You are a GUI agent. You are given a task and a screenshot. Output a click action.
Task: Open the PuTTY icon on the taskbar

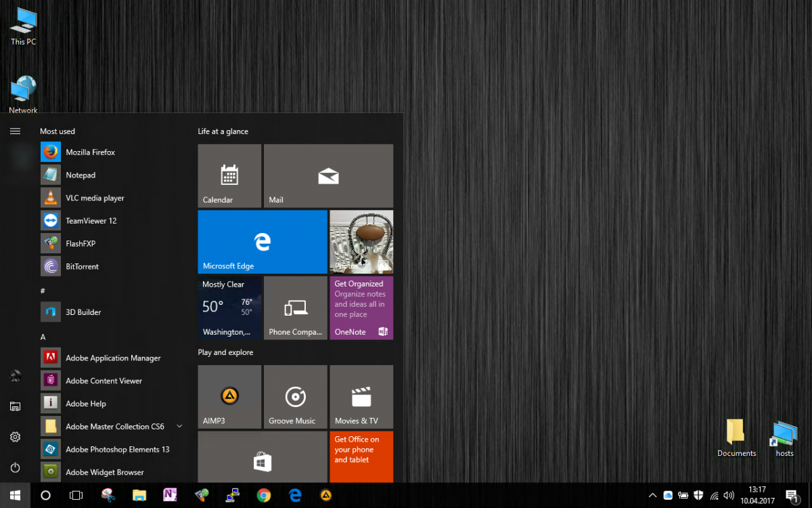(x=233, y=495)
